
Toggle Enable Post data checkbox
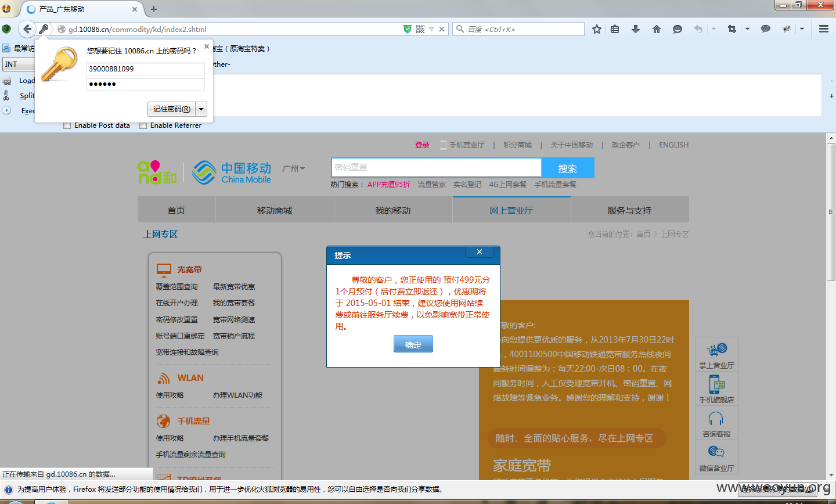(x=67, y=125)
